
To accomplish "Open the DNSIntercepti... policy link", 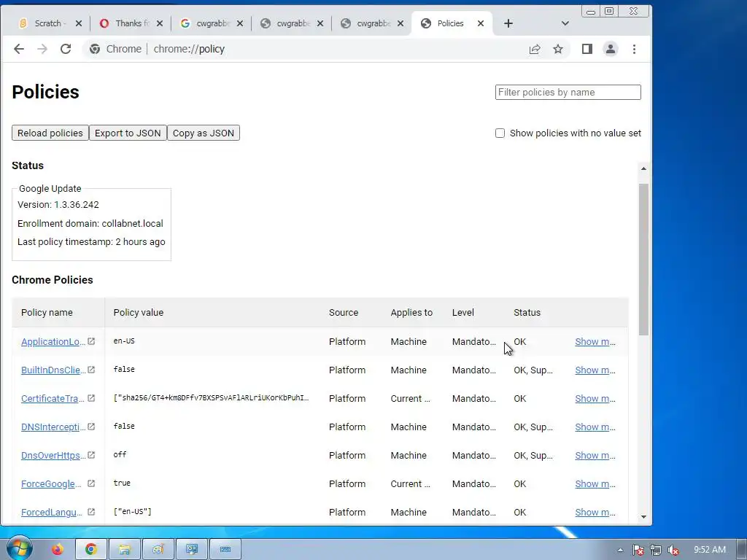I will [53, 427].
